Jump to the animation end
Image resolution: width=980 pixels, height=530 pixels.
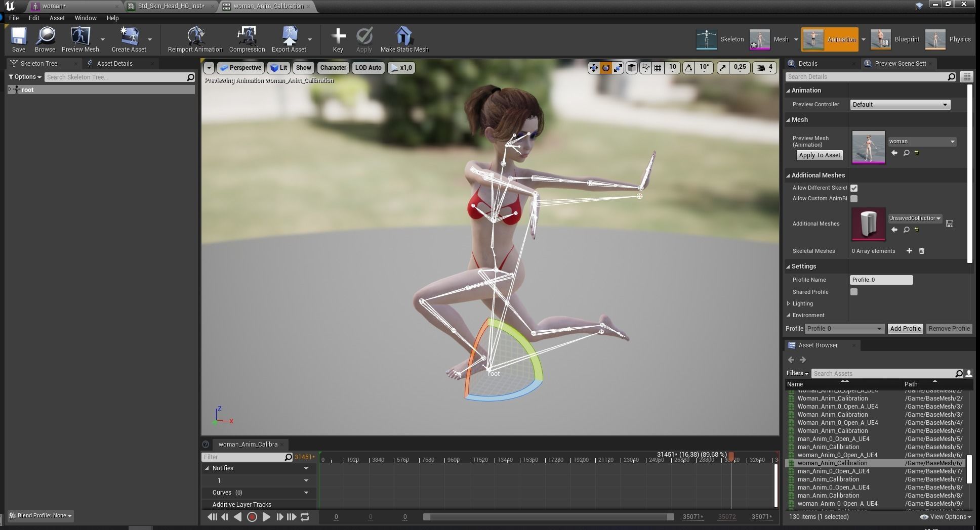coord(292,517)
